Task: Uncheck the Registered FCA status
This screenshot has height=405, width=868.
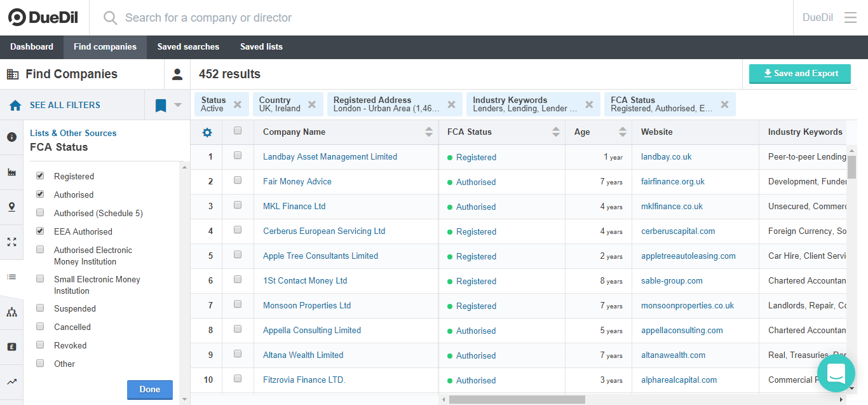Action: pyautogui.click(x=40, y=175)
